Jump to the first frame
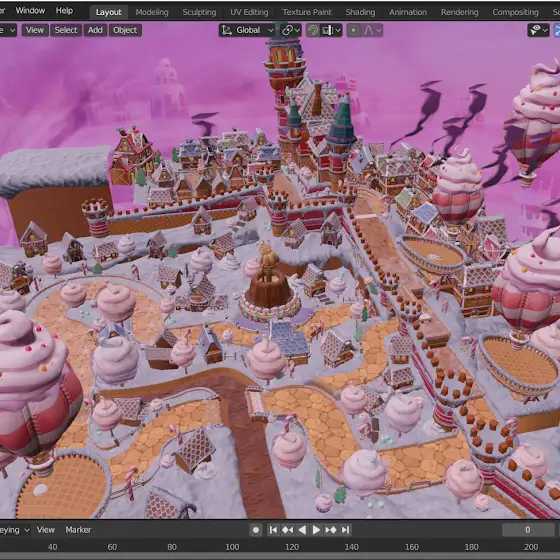This screenshot has height=560, width=560. pos(273,530)
